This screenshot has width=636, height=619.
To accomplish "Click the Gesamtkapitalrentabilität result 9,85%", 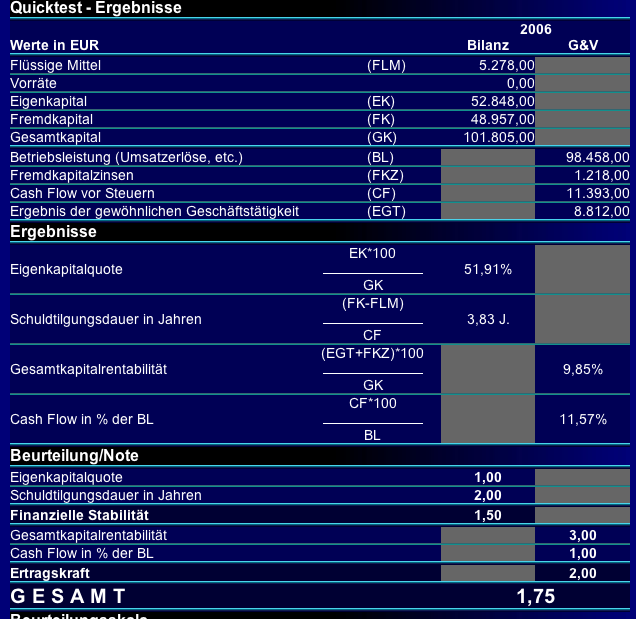I will click(583, 369).
